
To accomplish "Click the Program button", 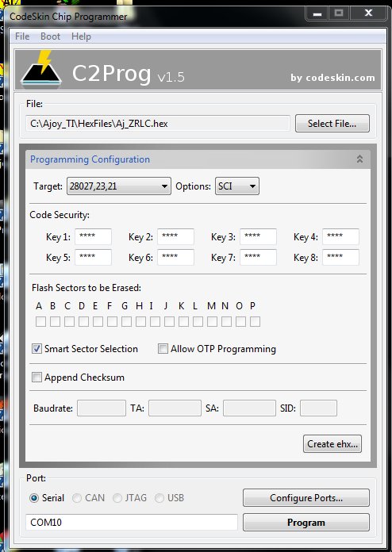I will click(x=306, y=522).
